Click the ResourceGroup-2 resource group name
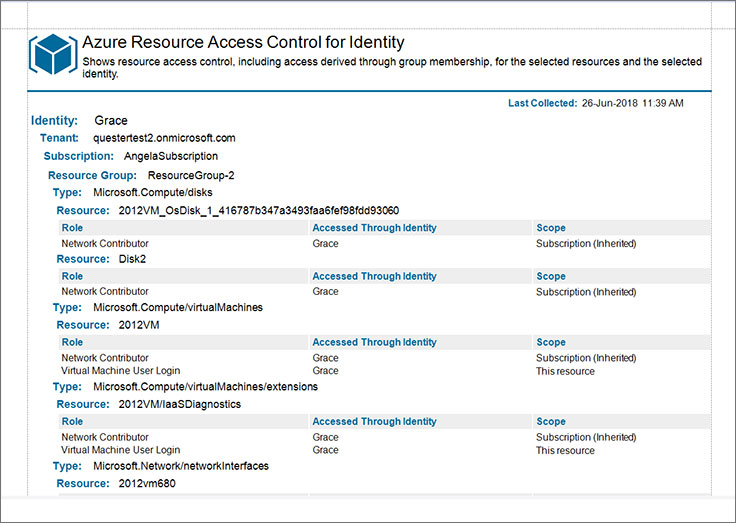Image resolution: width=736 pixels, height=523 pixels. [191, 176]
